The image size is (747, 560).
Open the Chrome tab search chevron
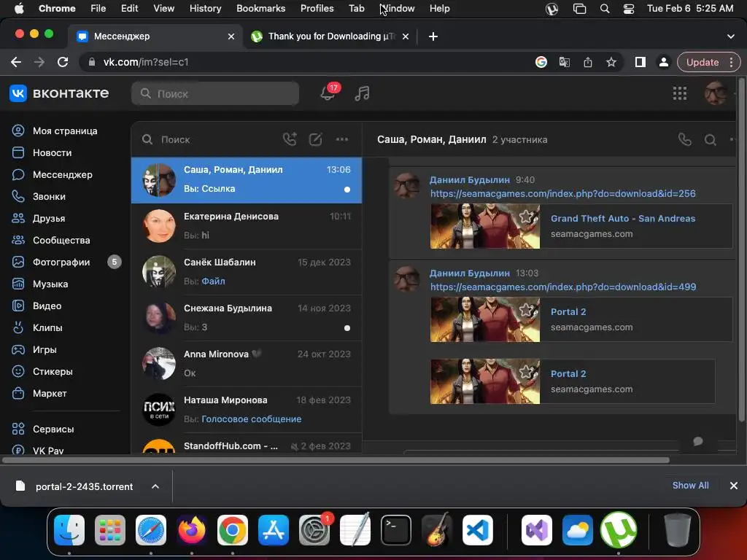731,36
